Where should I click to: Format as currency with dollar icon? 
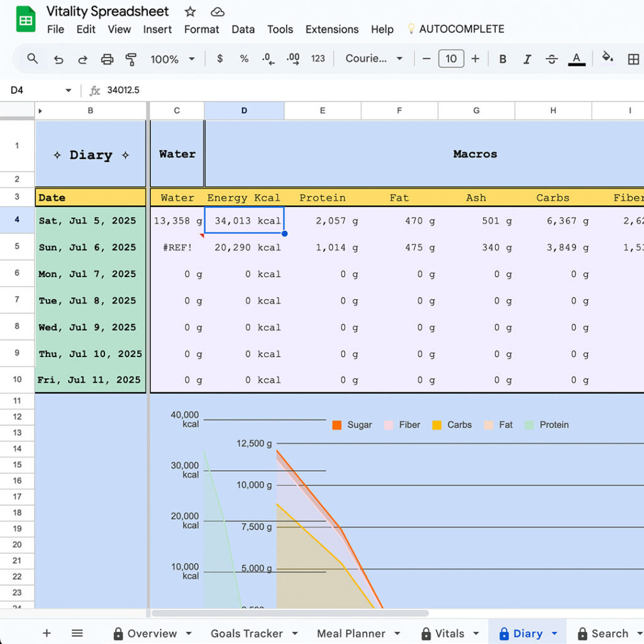click(219, 58)
